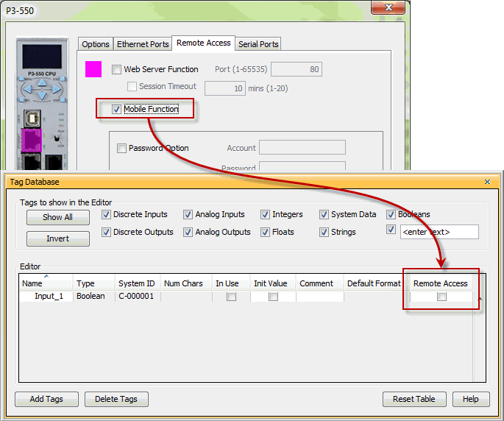Switch to the Serial Ports tab

(259, 44)
